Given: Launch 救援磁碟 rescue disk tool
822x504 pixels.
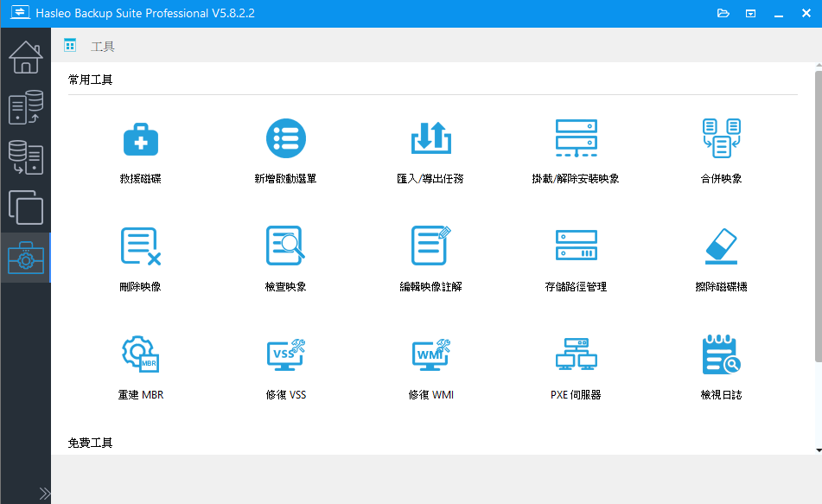Looking at the screenshot, I should (141, 153).
